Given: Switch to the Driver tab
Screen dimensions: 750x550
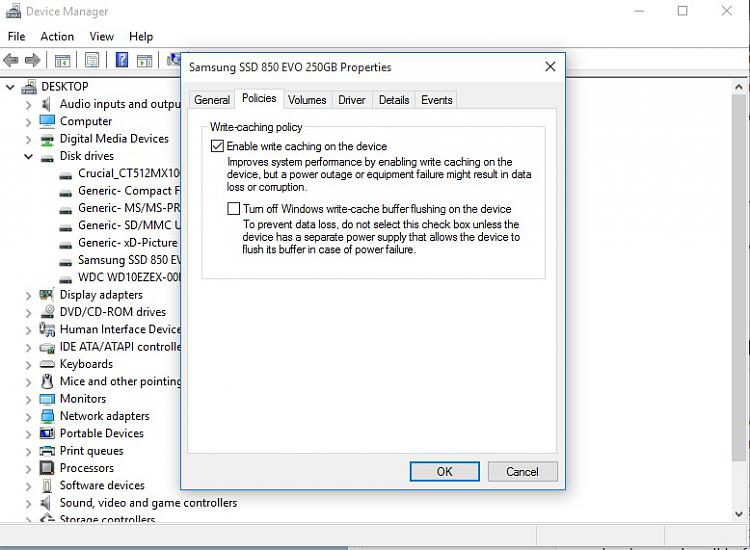Looking at the screenshot, I should (352, 100).
